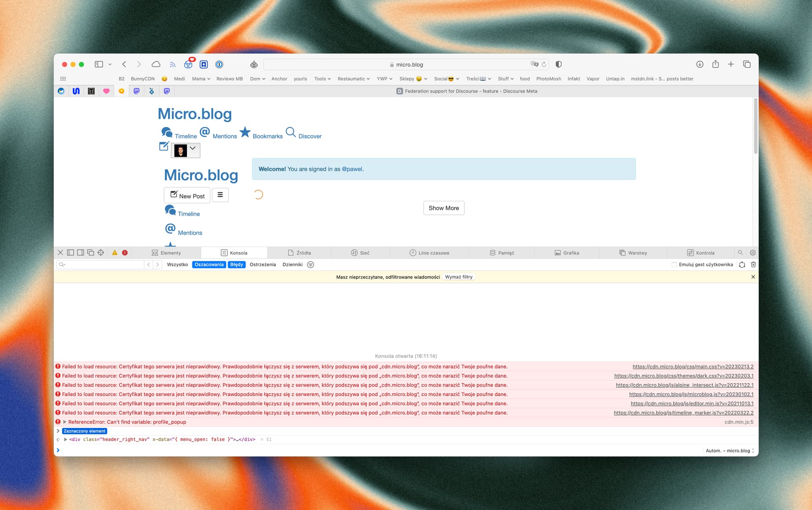Enable Emuluj gest użytkownika checkbox
Screen dimensions: 812x510
pyautogui.click(x=674, y=265)
